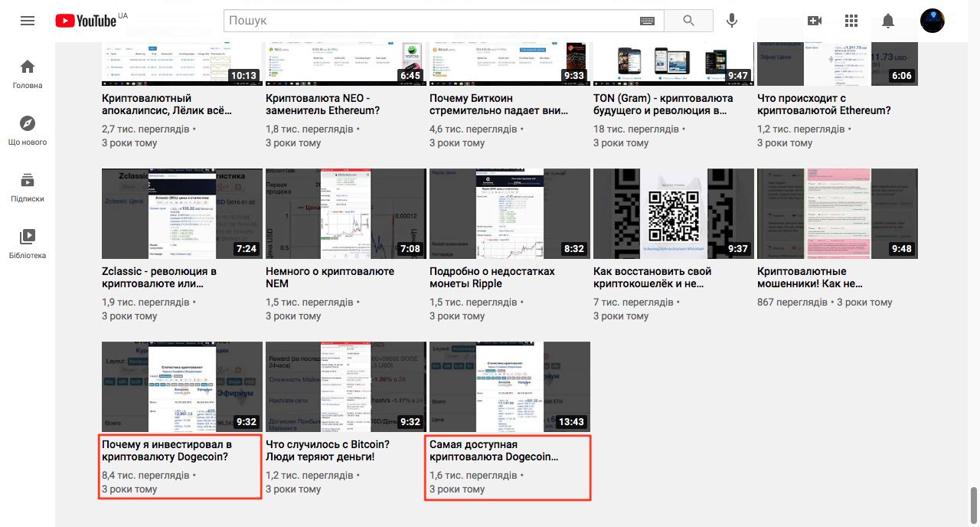980x527 pixels.
Task: Open QR code video thumbnail 9:37
Action: [x=674, y=214]
